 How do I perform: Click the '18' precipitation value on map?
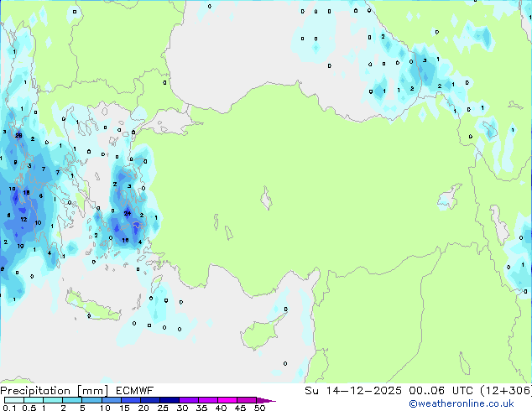[26, 193]
